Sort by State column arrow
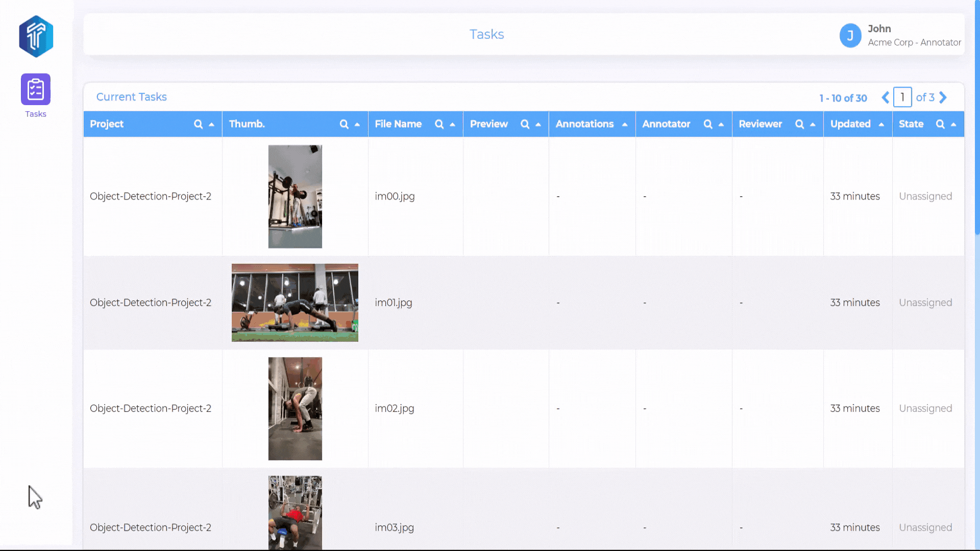This screenshot has height=551, width=980. coord(953,124)
